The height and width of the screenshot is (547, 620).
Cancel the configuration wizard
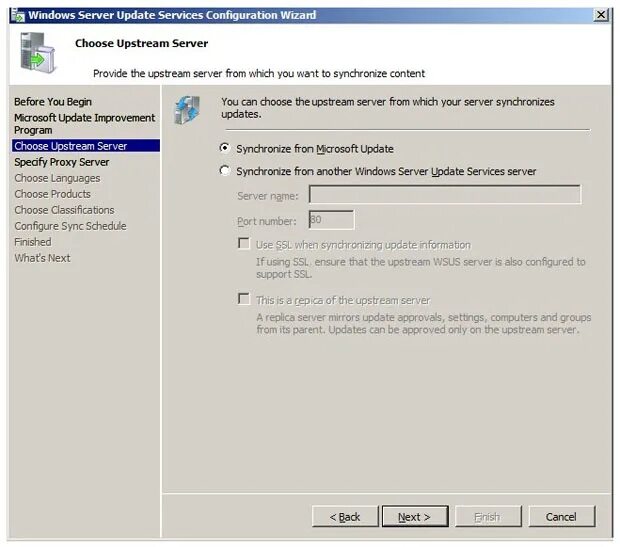[561, 517]
